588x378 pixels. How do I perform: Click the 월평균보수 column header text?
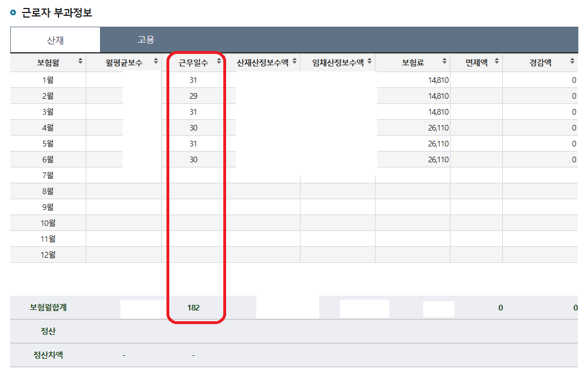pos(124,62)
